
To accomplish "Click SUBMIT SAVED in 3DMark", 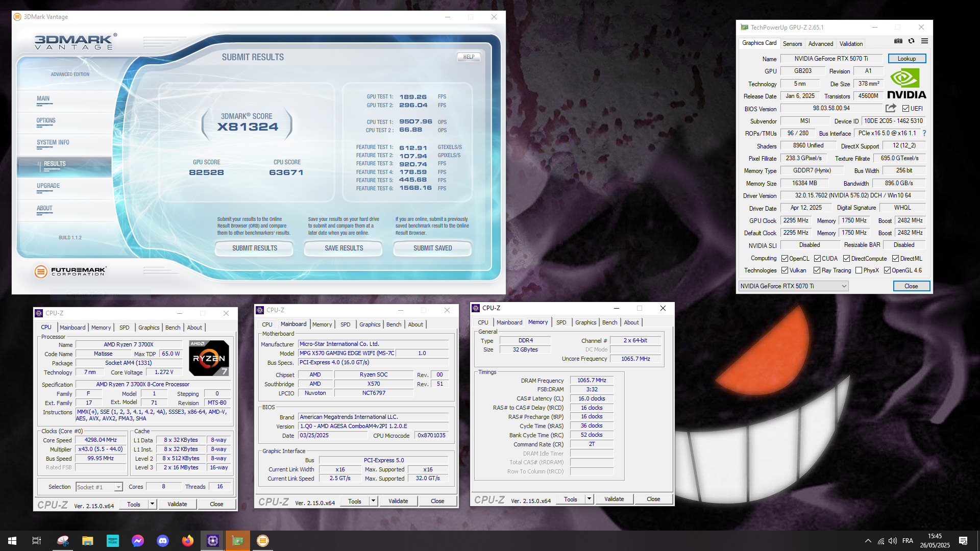I will tap(432, 248).
